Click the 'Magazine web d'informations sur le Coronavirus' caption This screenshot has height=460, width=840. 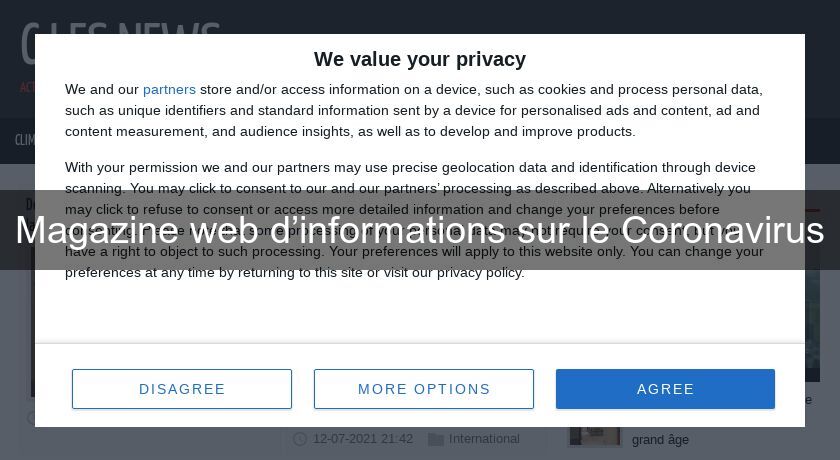pyautogui.click(x=420, y=230)
